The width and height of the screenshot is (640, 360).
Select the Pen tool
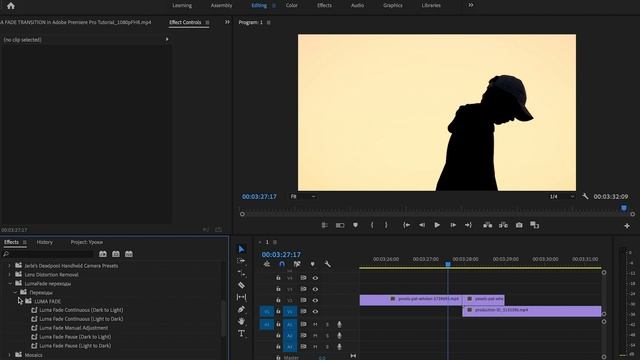(241, 309)
